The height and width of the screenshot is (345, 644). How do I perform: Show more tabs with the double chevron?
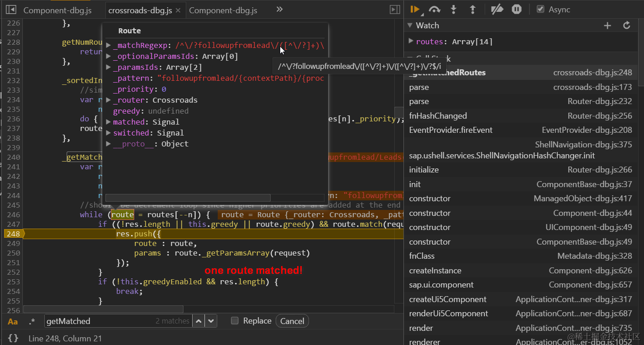279,9
